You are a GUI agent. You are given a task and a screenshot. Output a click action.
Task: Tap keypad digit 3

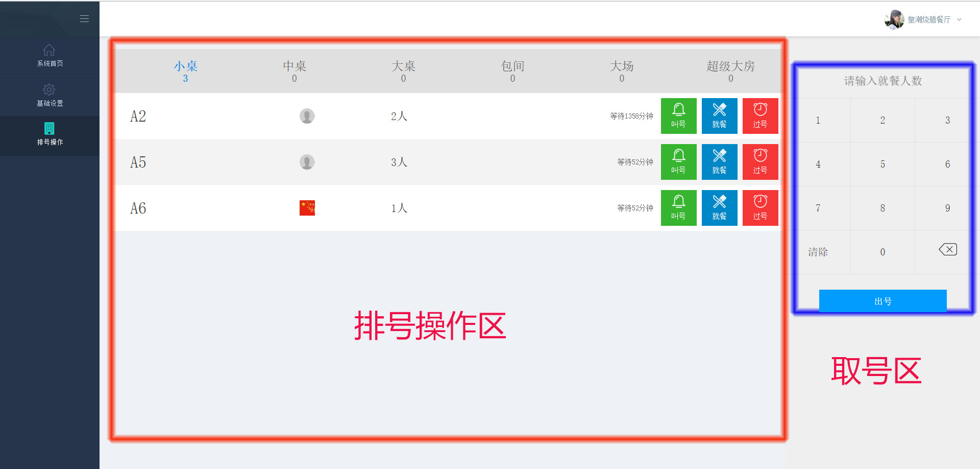(x=947, y=120)
